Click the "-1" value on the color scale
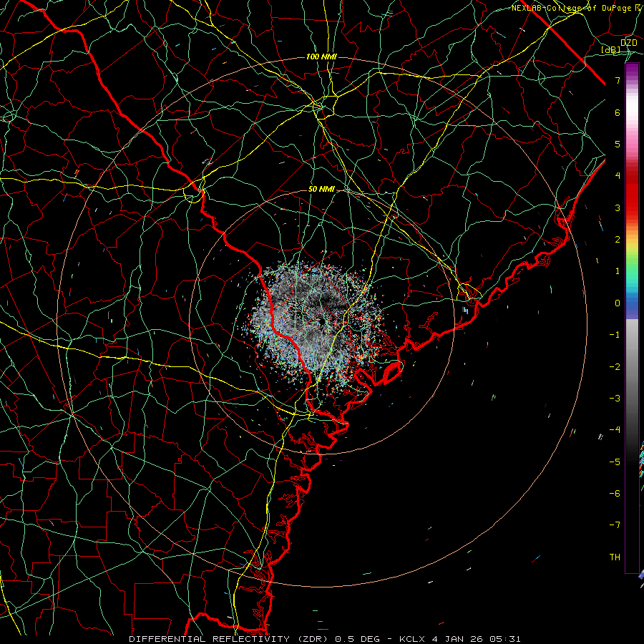The height and width of the screenshot is (644, 644). [x=615, y=335]
